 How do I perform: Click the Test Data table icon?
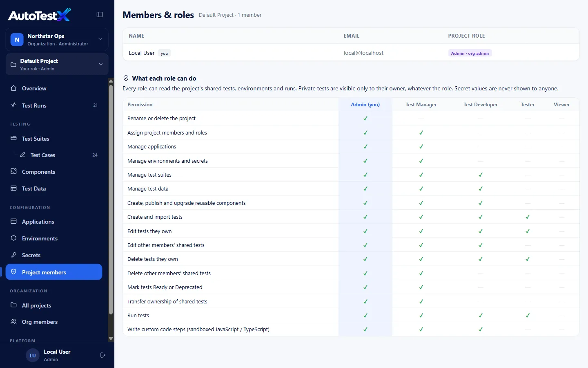coord(13,188)
